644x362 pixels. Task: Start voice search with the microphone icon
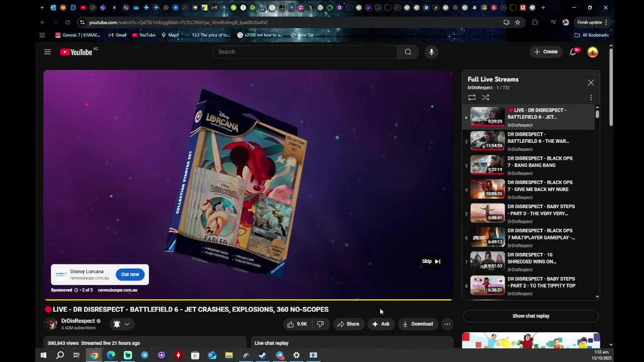(x=431, y=52)
